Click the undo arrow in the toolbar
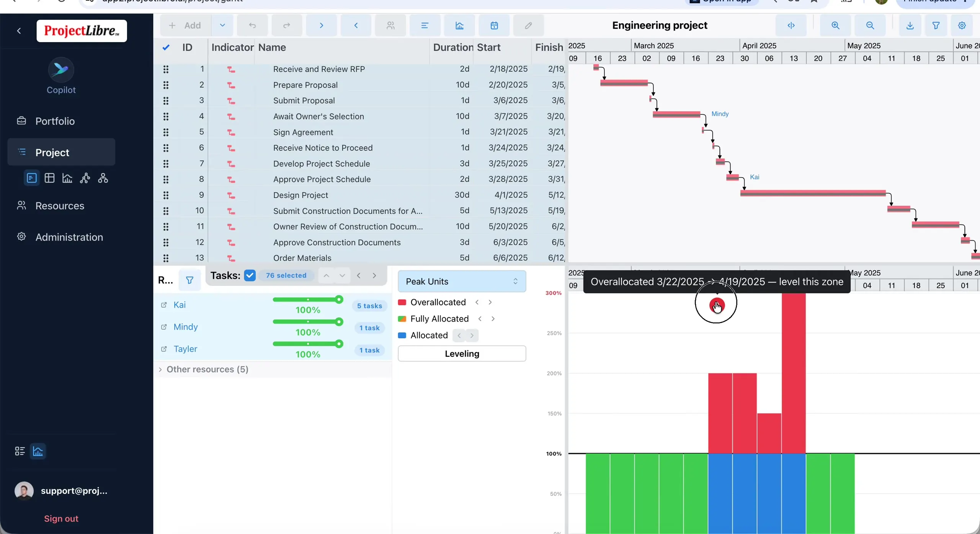Image resolution: width=980 pixels, height=534 pixels. 252,25
